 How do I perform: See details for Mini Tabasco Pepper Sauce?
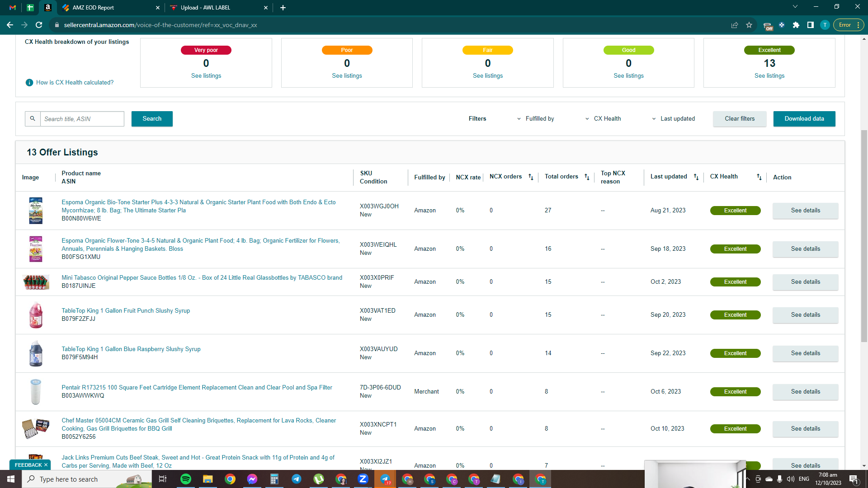coord(806,282)
